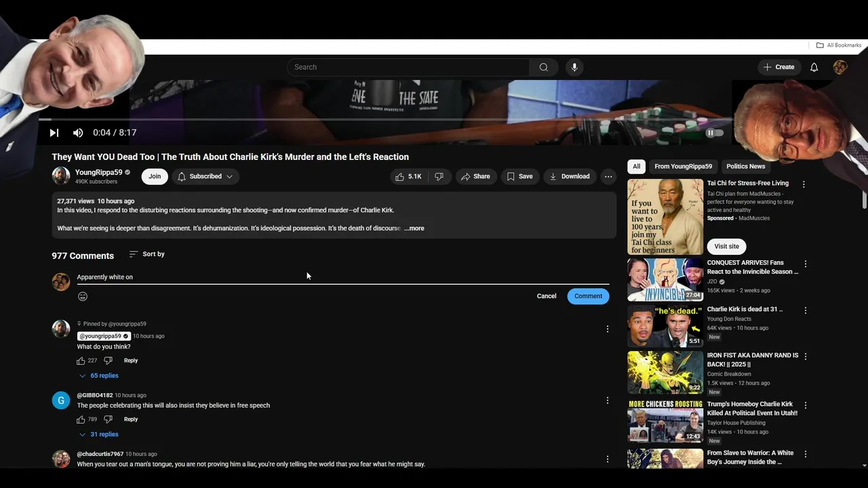This screenshot has width=868, height=488.
Task: Dislike the pinned comment
Action: [108, 361]
